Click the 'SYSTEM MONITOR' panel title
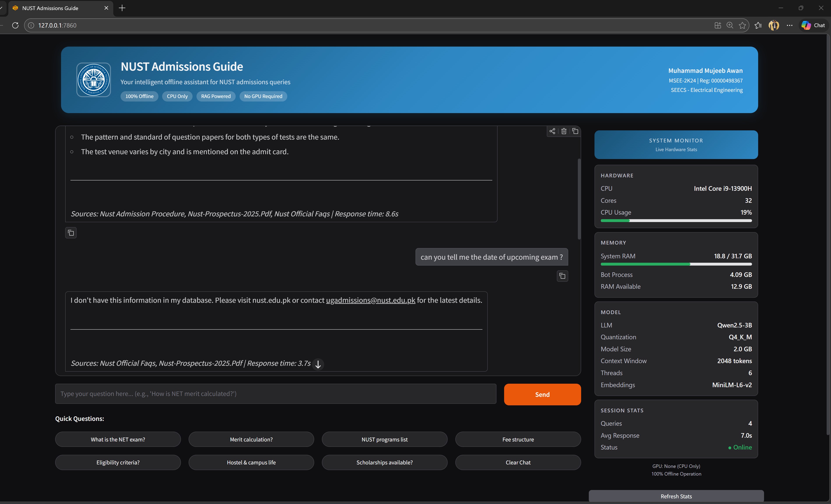This screenshot has width=831, height=504. tap(676, 141)
